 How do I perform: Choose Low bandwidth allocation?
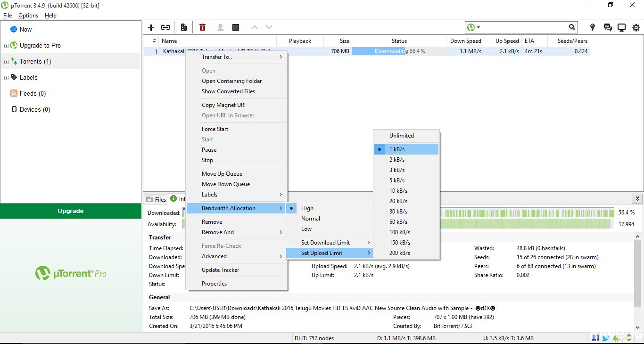click(306, 229)
